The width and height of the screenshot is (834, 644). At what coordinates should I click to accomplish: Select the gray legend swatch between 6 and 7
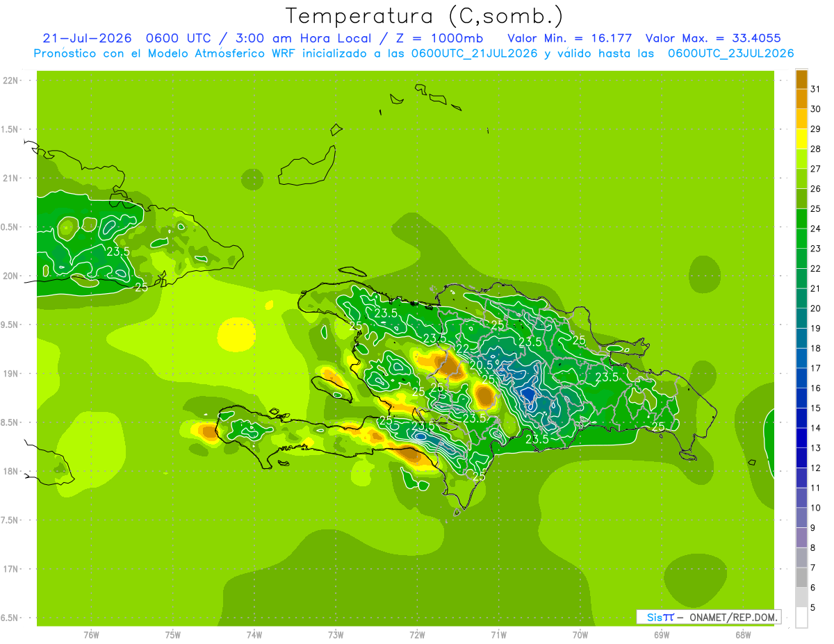[801, 577]
